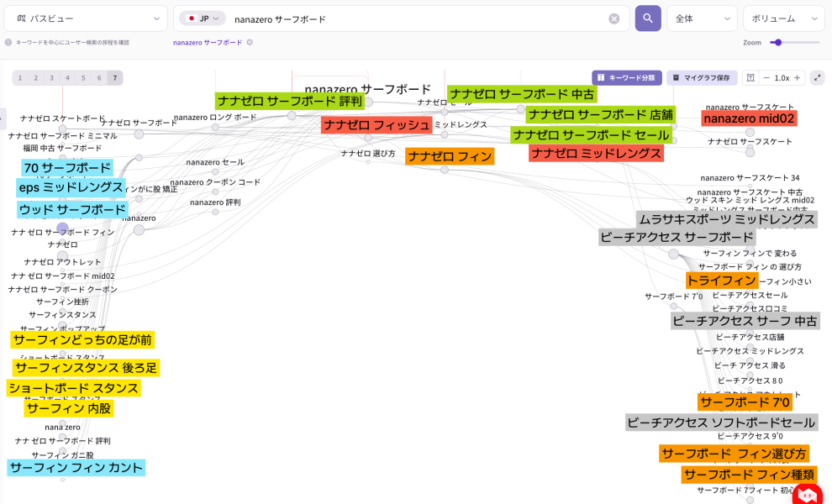
Task: Click the キーワード分類 button
Action: tap(627, 78)
